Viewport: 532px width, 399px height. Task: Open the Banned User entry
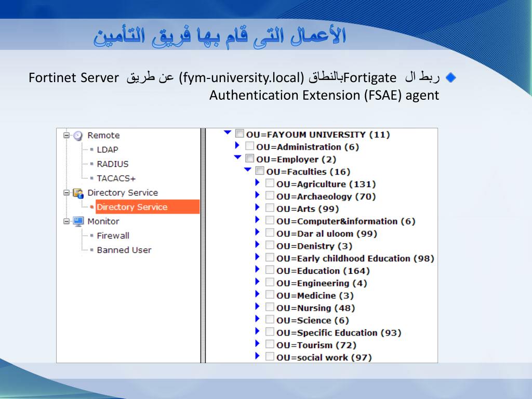(124, 250)
